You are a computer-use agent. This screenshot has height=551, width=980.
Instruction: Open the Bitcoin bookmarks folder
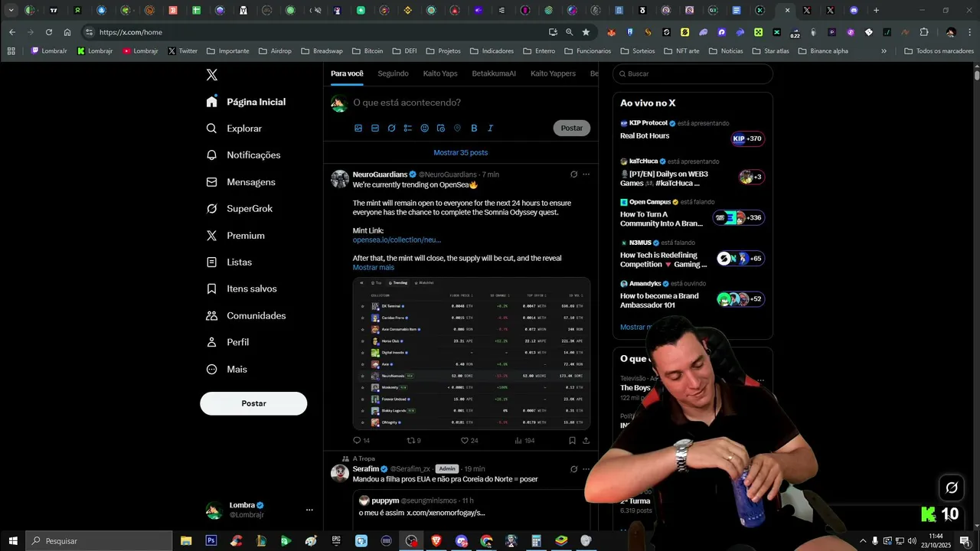[x=367, y=51]
